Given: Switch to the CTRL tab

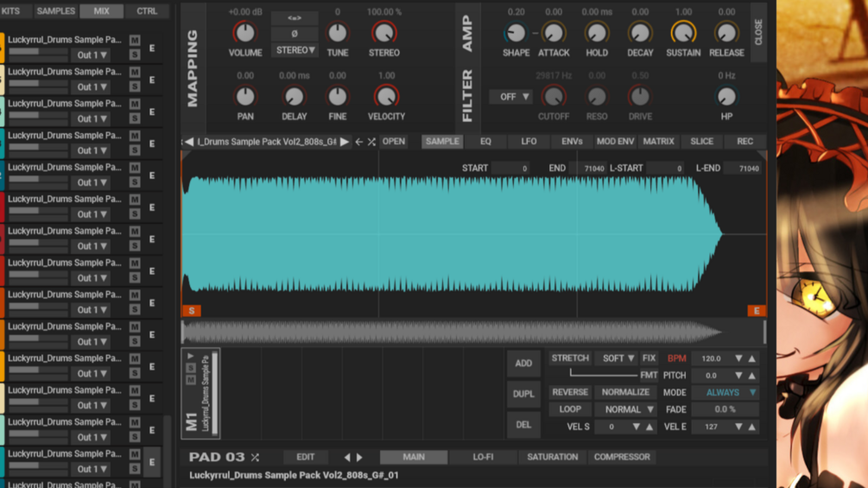Looking at the screenshot, I should 147,11.
